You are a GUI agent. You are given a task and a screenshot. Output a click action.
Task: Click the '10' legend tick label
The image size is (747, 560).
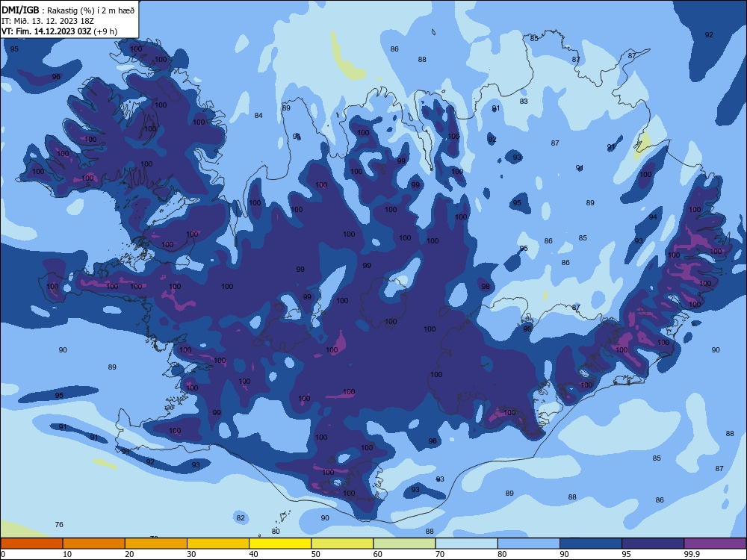click(x=67, y=554)
